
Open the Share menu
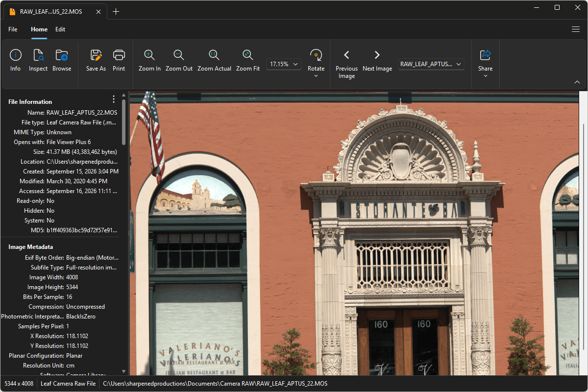(x=486, y=64)
